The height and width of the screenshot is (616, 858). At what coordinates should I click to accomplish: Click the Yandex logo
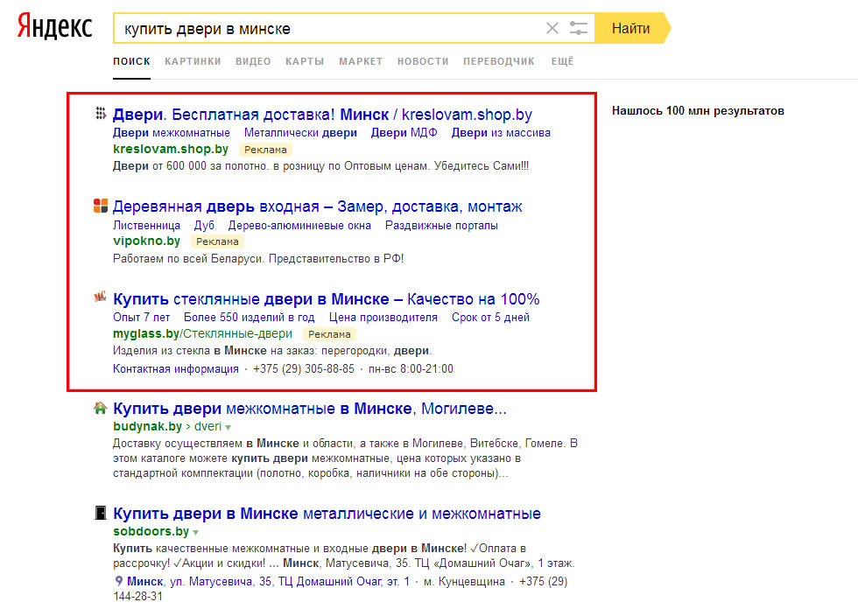tap(54, 27)
